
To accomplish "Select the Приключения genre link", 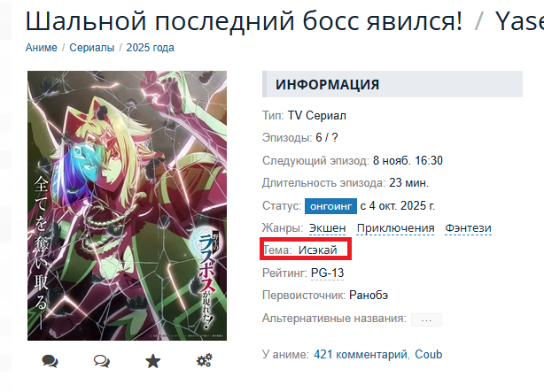I will 395,228.
